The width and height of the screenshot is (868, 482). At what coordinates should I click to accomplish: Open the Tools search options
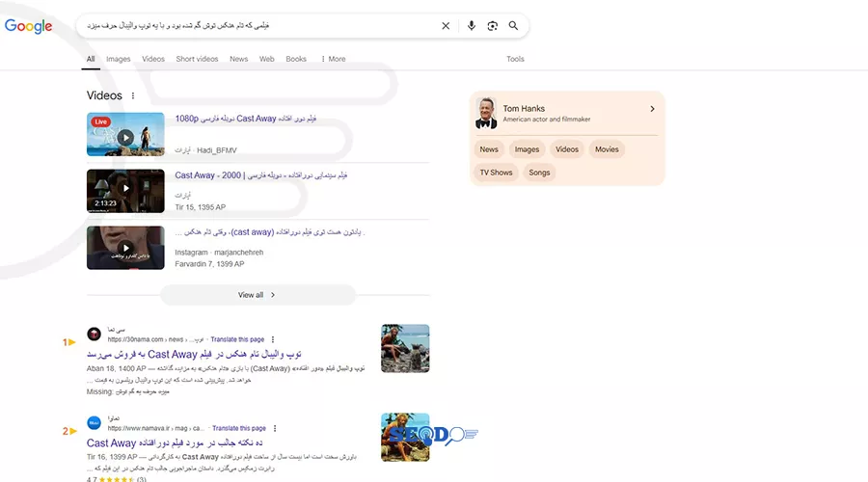click(515, 59)
